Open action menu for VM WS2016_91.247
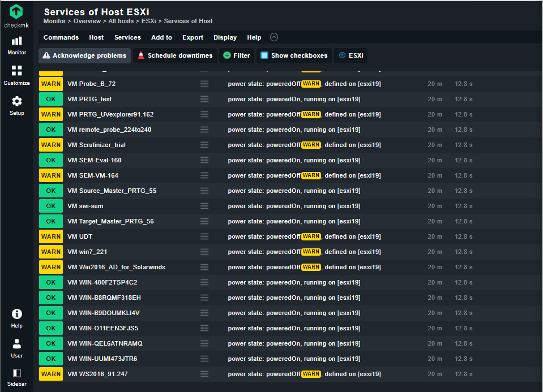This screenshot has height=392, width=543. pyautogui.click(x=204, y=374)
